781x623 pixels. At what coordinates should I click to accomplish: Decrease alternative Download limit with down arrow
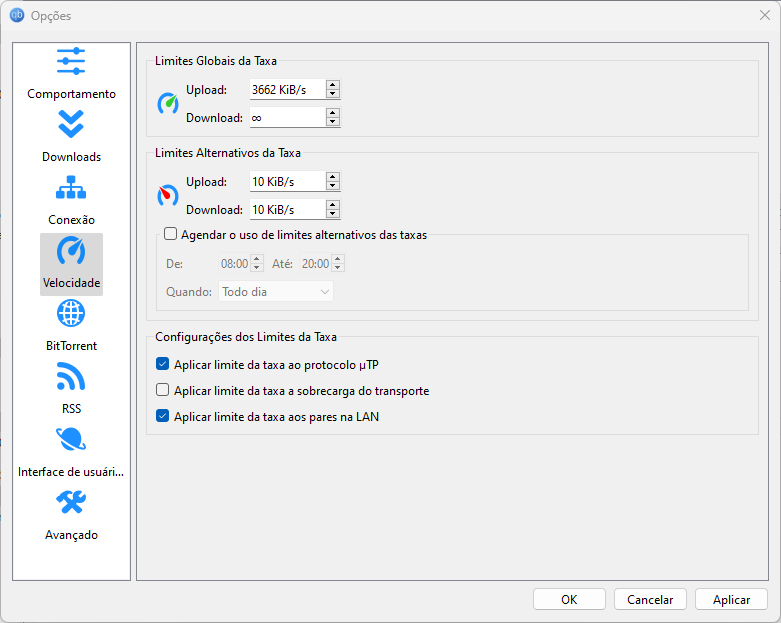pyautogui.click(x=333, y=214)
